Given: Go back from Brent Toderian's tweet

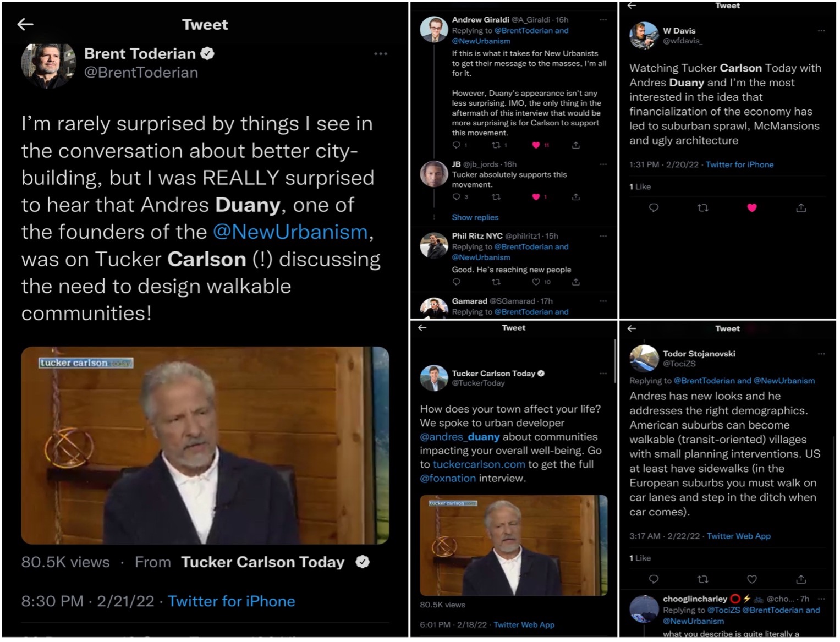Looking at the screenshot, I should 25,24.
